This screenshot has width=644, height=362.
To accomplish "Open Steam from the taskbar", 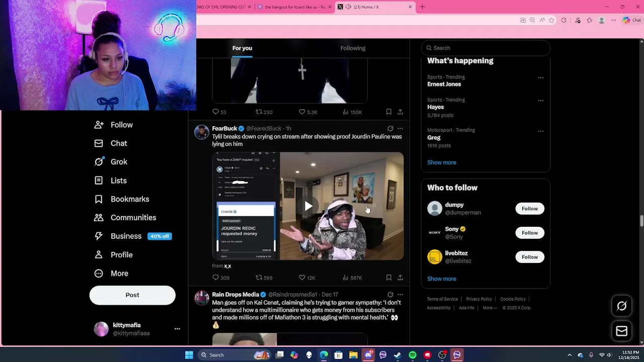I will point(397,355).
